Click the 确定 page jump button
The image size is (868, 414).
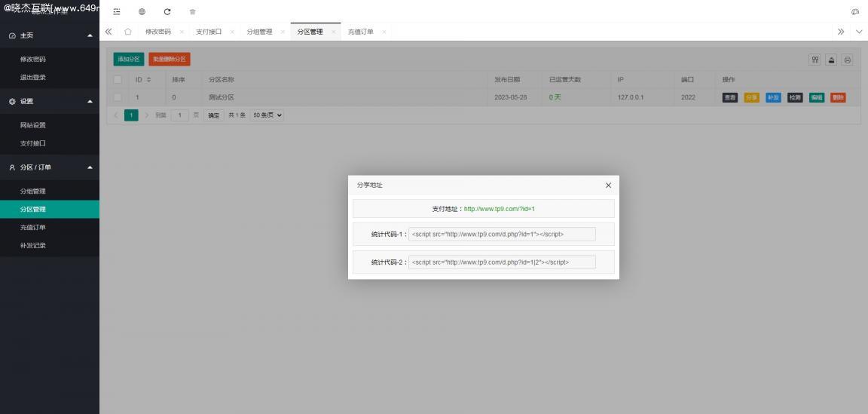214,115
